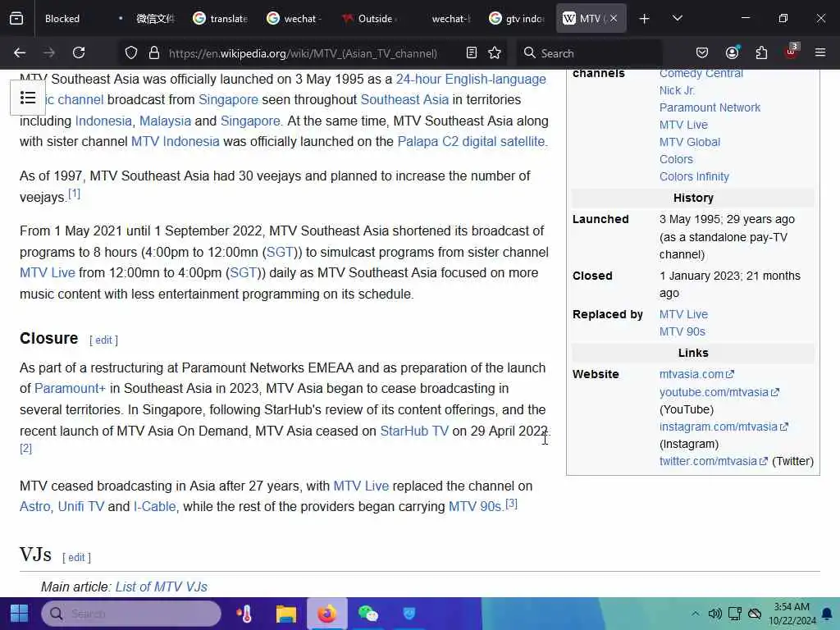Open 24-hour English-language link
This screenshot has height=630, width=840.
(x=471, y=80)
